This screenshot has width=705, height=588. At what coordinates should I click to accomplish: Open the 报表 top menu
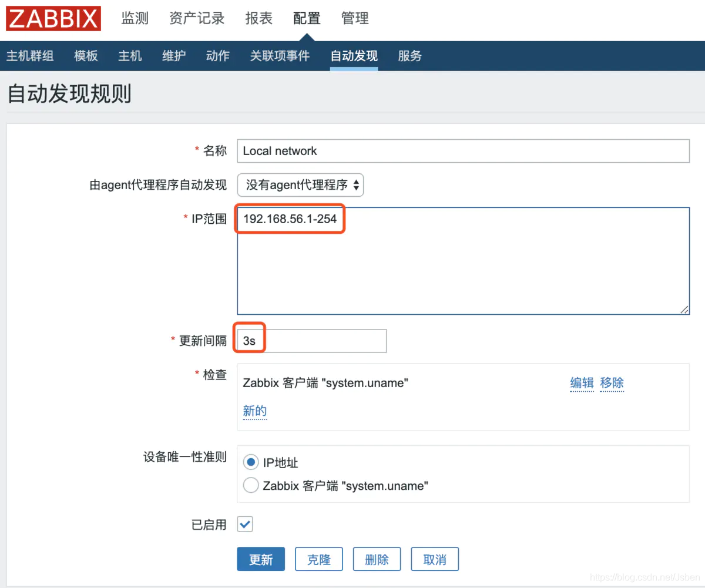tap(259, 19)
